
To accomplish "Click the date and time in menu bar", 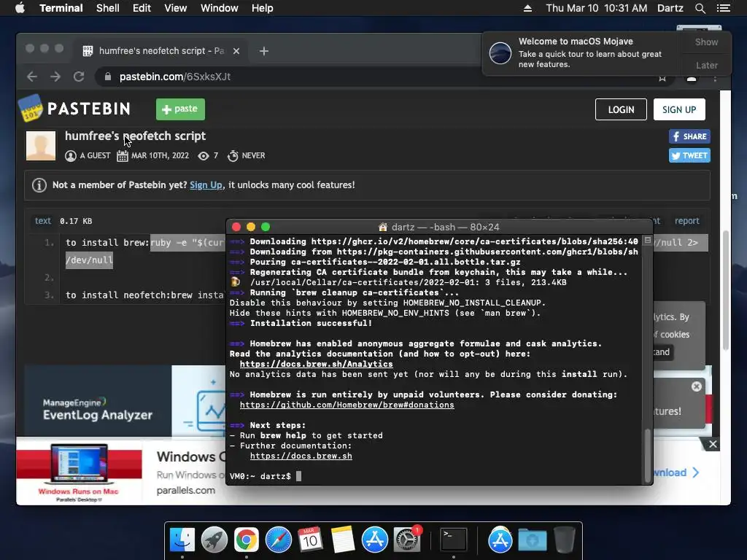I will coord(597,8).
